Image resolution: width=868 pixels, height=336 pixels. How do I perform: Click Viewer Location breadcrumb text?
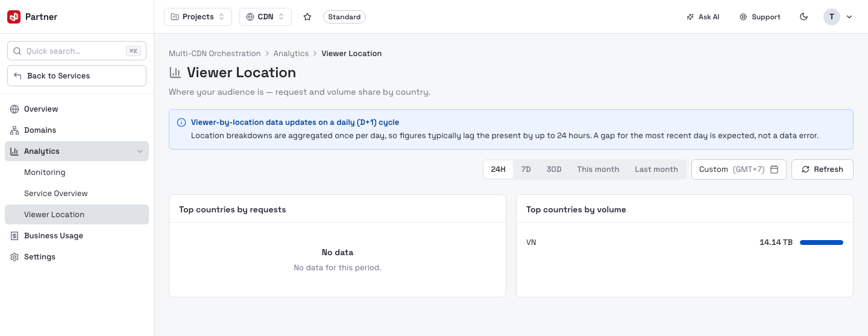351,54
